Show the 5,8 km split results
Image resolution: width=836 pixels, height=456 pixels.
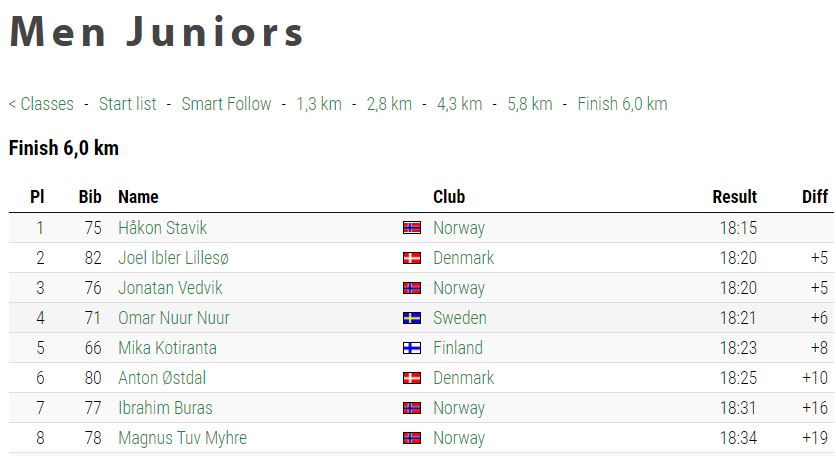point(530,103)
